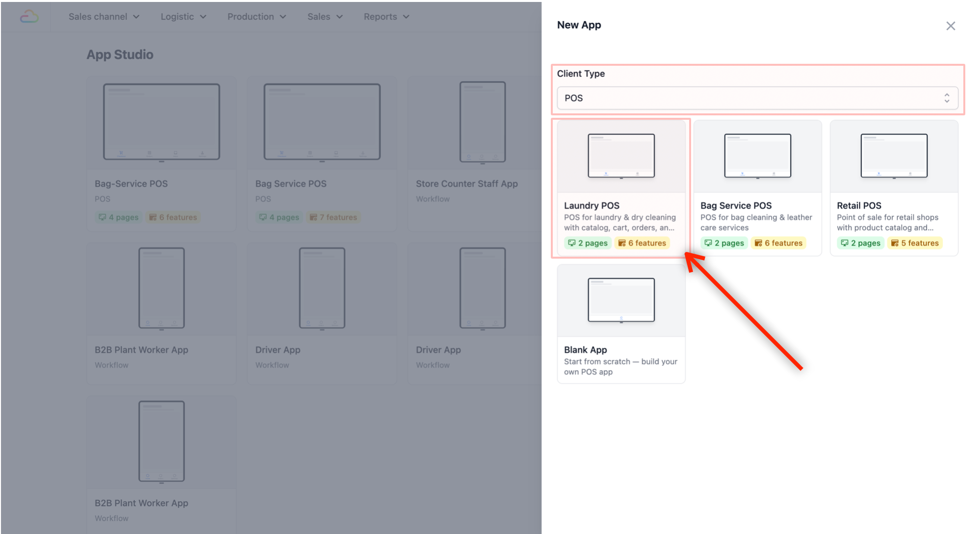Select the Laundry POS template preview
This screenshot has width=980, height=534.
pos(621,156)
